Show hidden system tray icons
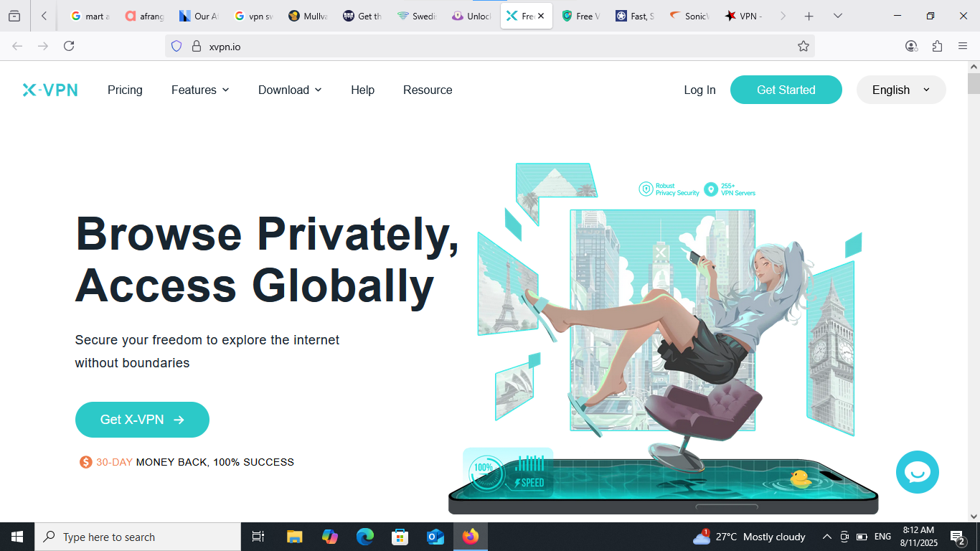This screenshot has height=551, width=980. (826, 537)
